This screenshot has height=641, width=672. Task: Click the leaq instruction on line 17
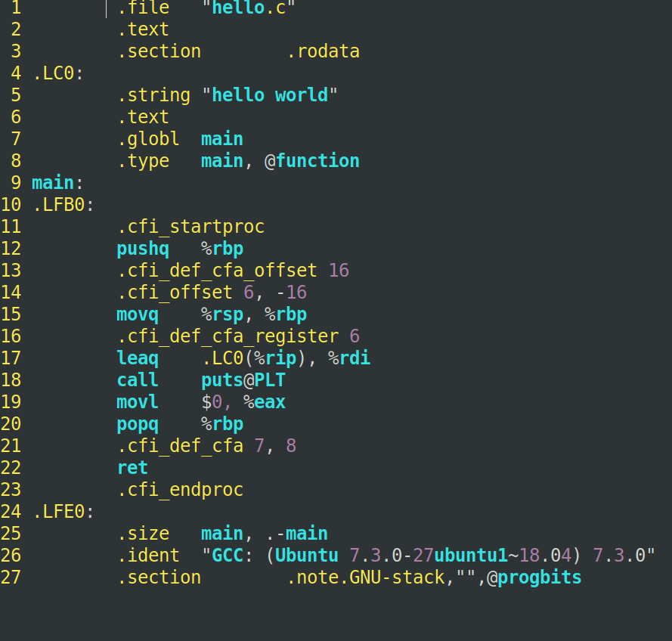138,358
